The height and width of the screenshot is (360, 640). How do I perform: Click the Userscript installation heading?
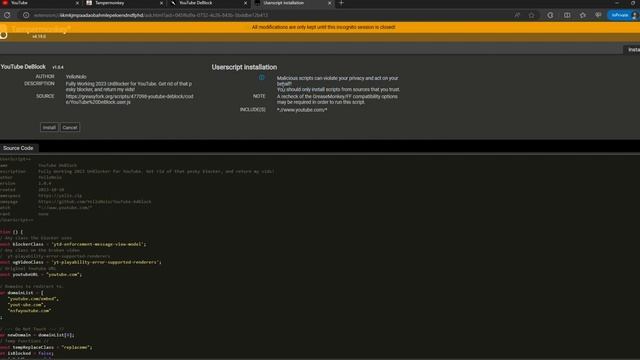point(244,67)
